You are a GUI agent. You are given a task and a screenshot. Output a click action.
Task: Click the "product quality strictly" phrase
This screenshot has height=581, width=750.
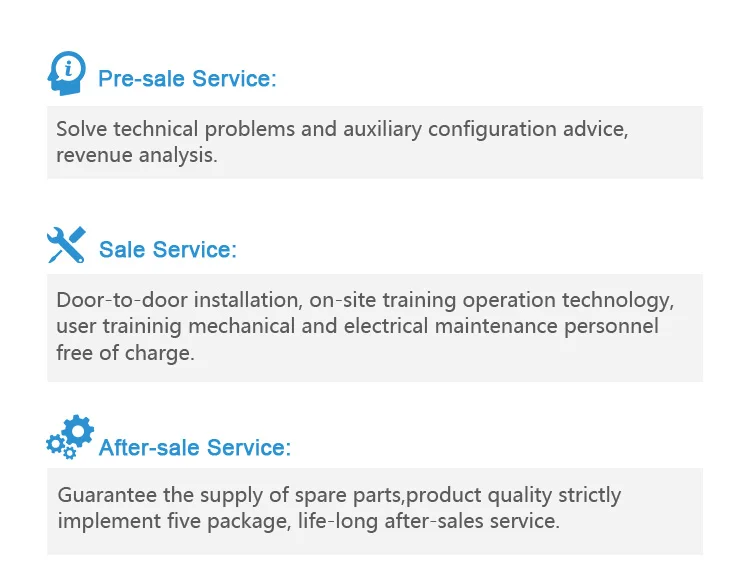click(x=514, y=495)
